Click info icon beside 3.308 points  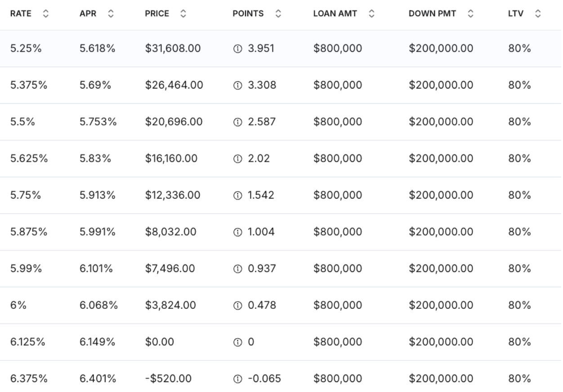click(x=237, y=85)
